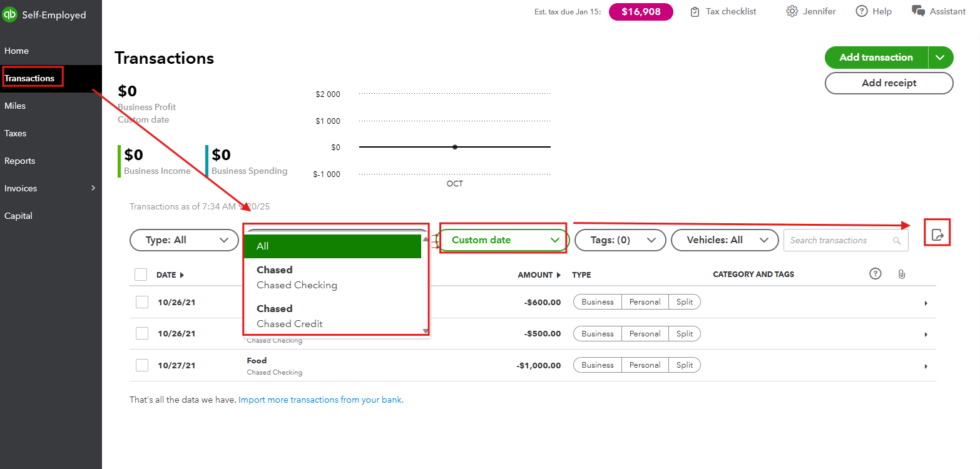The width and height of the screenshot is (980, 469).
Task: Open the Assistant label in the header
Action: [947, 11]
